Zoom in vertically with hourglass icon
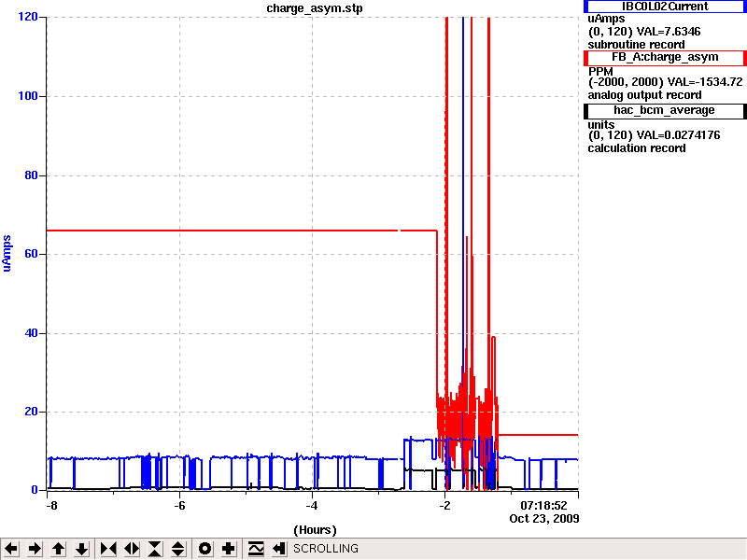Screen dimensions: 747x560 click(155, 549)
